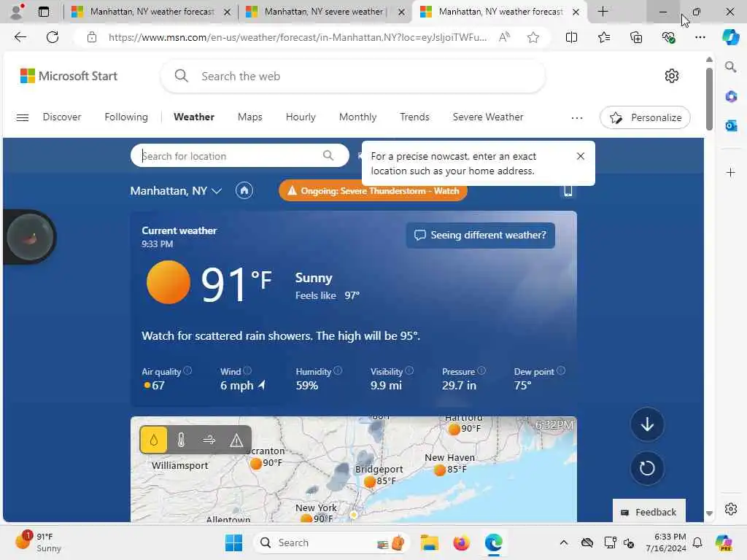Switch to the Hourly tab
The height and width of the screenshot is (560, 747).
coord(301,117)
